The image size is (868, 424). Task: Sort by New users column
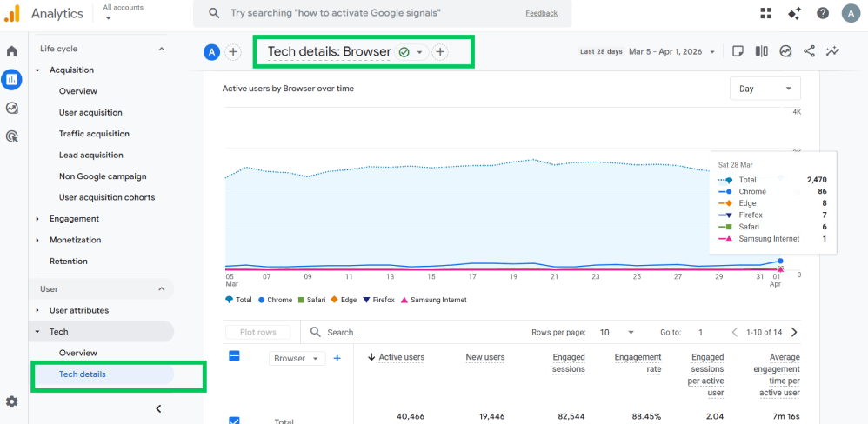[x=485, y=357]
